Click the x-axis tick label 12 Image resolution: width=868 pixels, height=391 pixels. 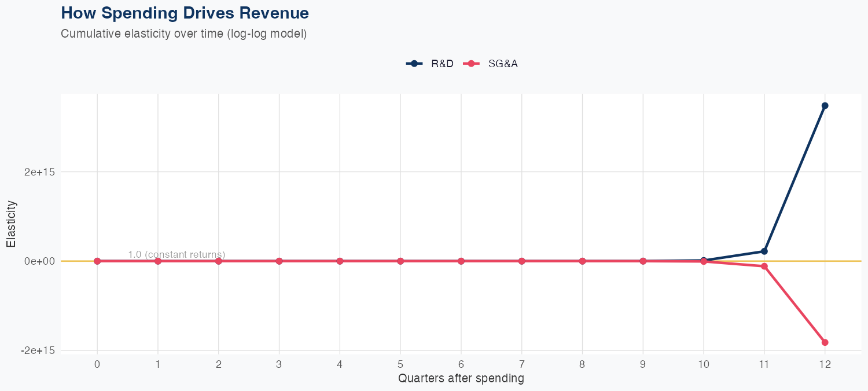click(x=825, y=364)
